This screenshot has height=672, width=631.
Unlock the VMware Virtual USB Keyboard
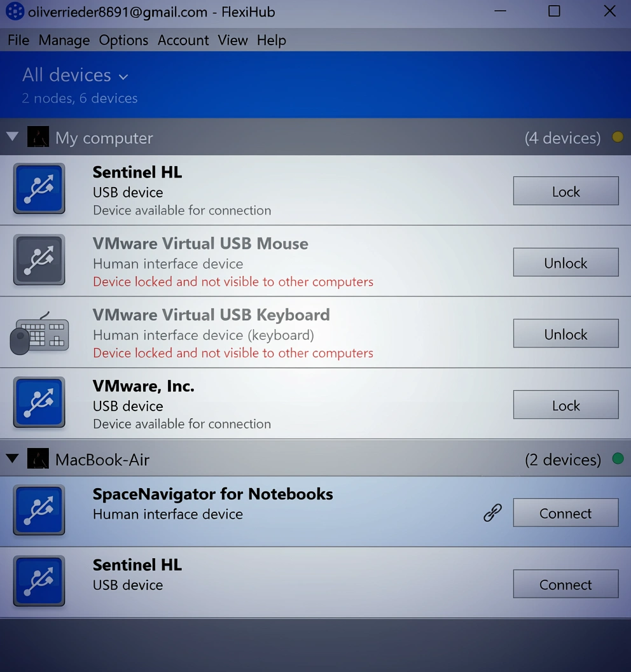565,334
